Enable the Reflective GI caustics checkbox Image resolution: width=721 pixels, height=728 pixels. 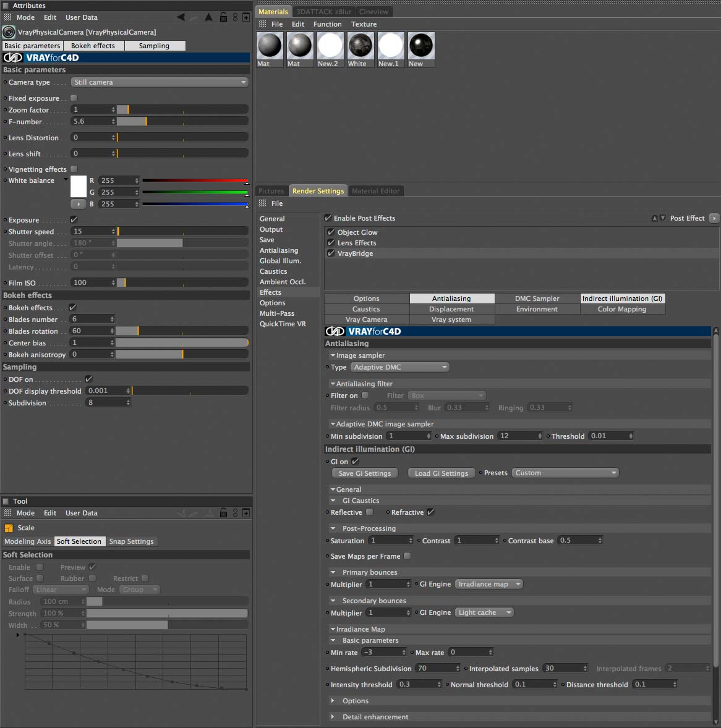[369, 512]
